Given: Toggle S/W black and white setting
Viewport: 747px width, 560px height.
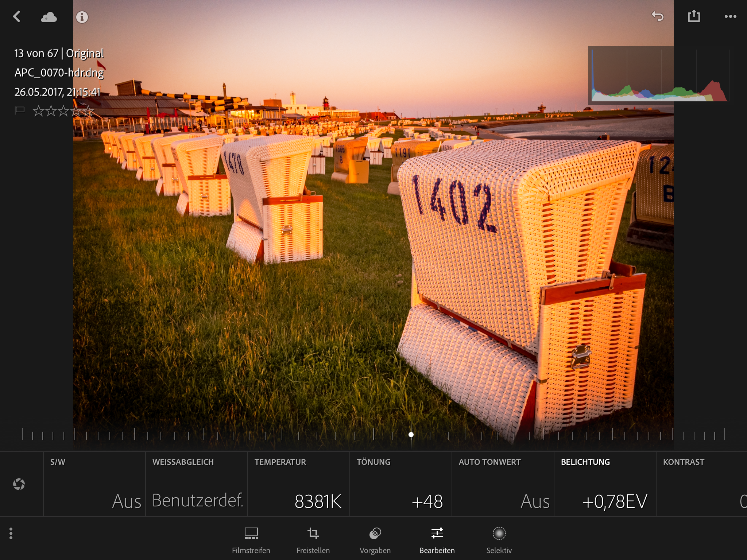Looking at the screenshot, I should click(94, 484).
